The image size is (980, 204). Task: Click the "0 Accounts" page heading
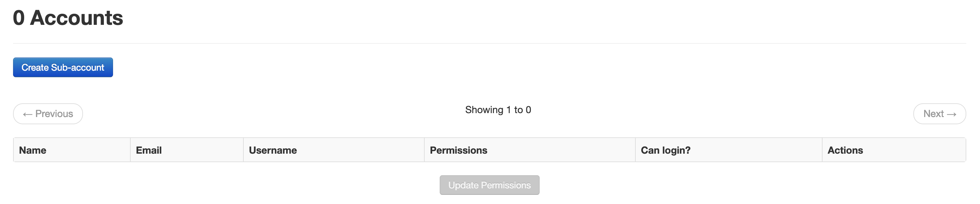click(x=68, y=18)
